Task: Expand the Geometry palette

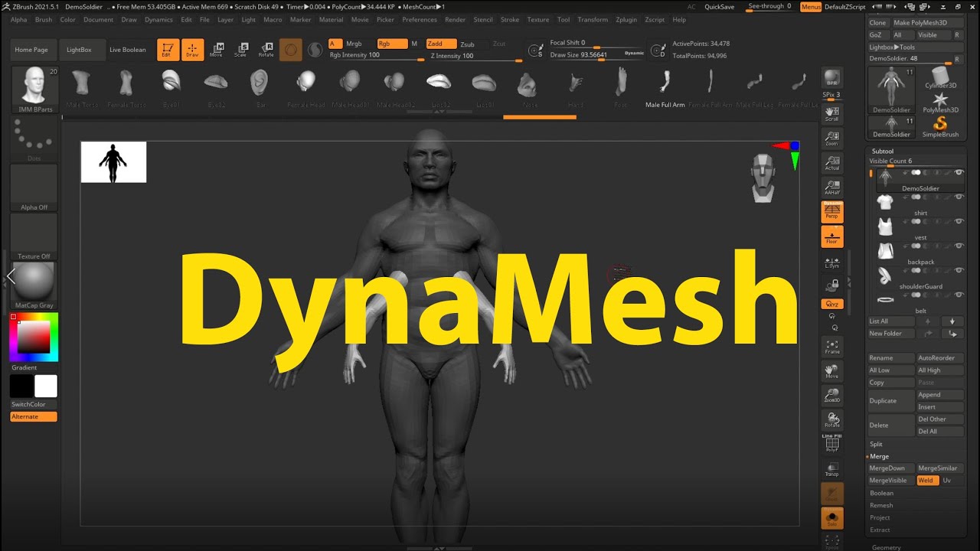Action: [x=887, y=547]
